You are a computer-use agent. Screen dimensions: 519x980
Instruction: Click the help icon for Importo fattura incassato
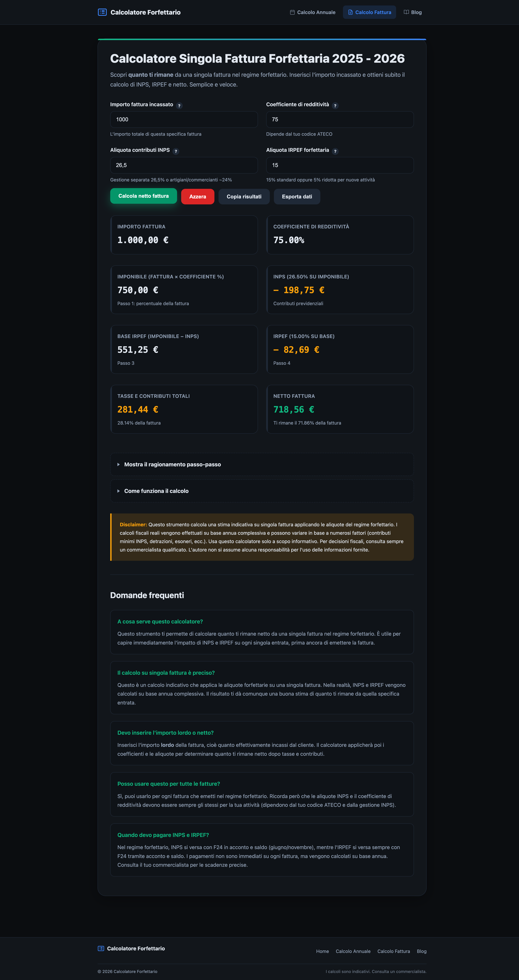pos(179,105)
